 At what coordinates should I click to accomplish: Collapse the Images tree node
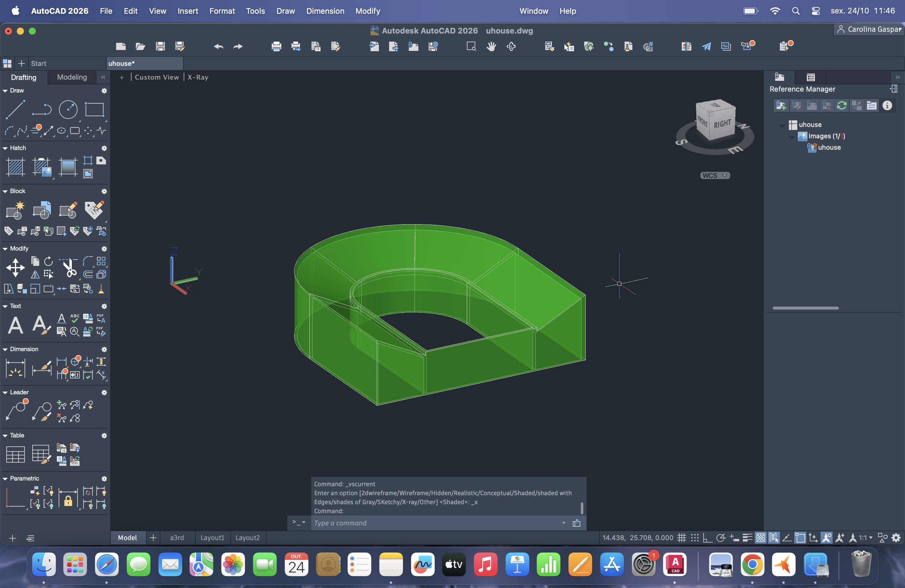pos(792,136)
